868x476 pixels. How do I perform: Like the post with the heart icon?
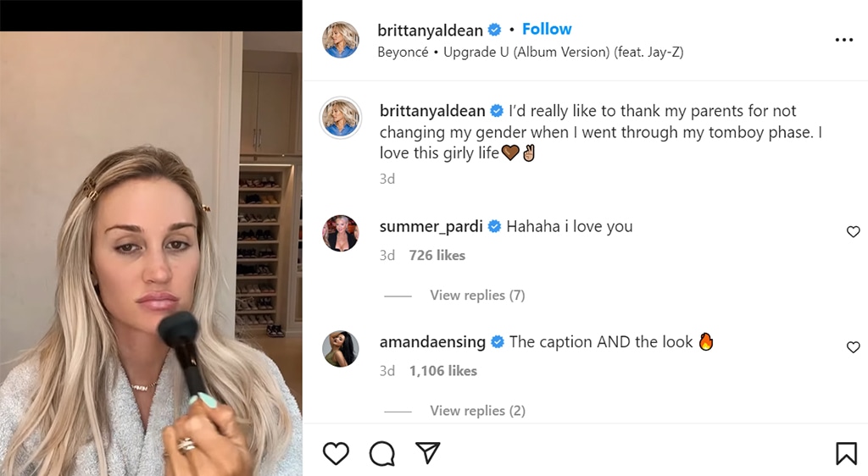tap(337, 454)
